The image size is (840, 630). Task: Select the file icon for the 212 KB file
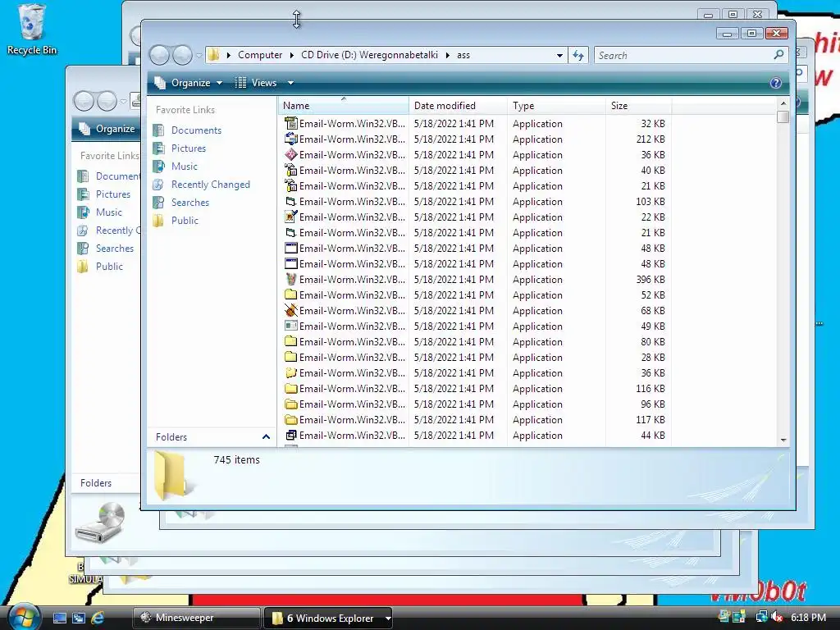click(291, 139)
